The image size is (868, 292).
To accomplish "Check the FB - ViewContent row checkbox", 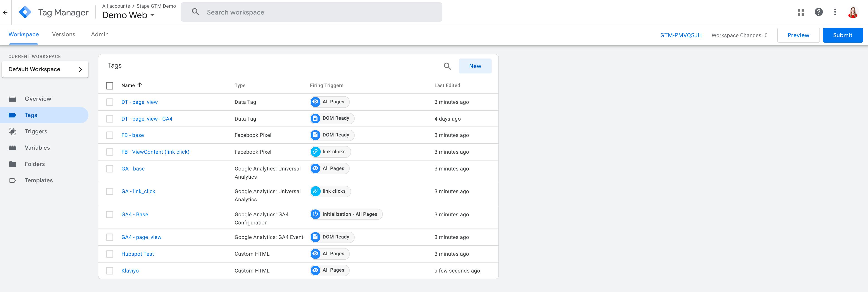I will tap(110, 152).
